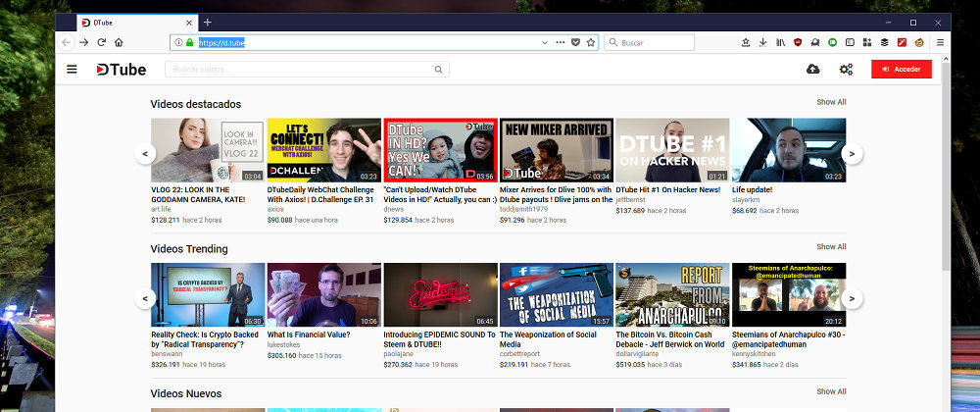Viewport: 980px width, 412px height.
Task: Click title DTube Hit #1 On Hacker News!
Action: (x=668, y=189)
